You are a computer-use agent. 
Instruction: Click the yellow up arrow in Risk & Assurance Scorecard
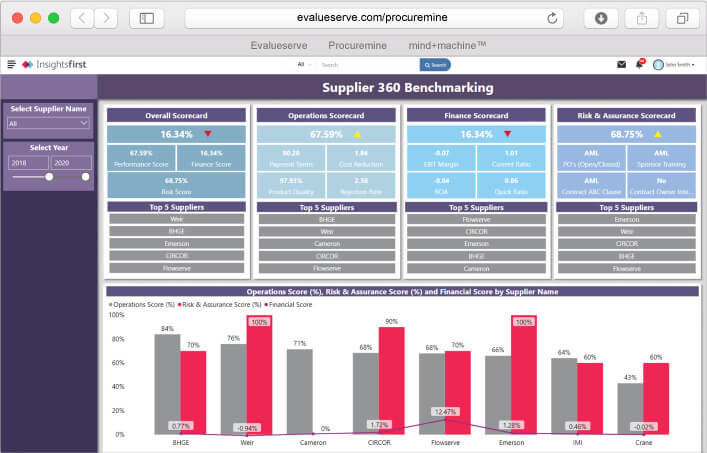[x=658, y=134]
